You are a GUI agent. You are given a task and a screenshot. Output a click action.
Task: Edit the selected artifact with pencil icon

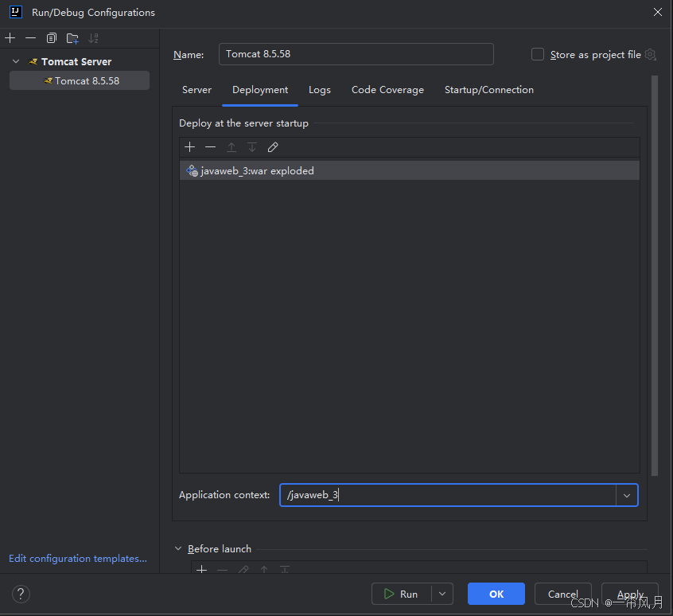click(x=273, y=147)
